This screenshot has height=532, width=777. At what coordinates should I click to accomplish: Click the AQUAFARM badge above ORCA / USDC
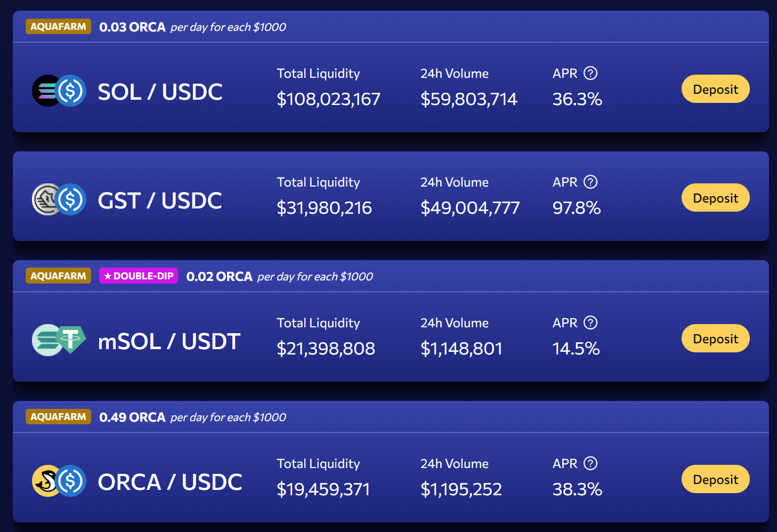(x=58, y=417)
